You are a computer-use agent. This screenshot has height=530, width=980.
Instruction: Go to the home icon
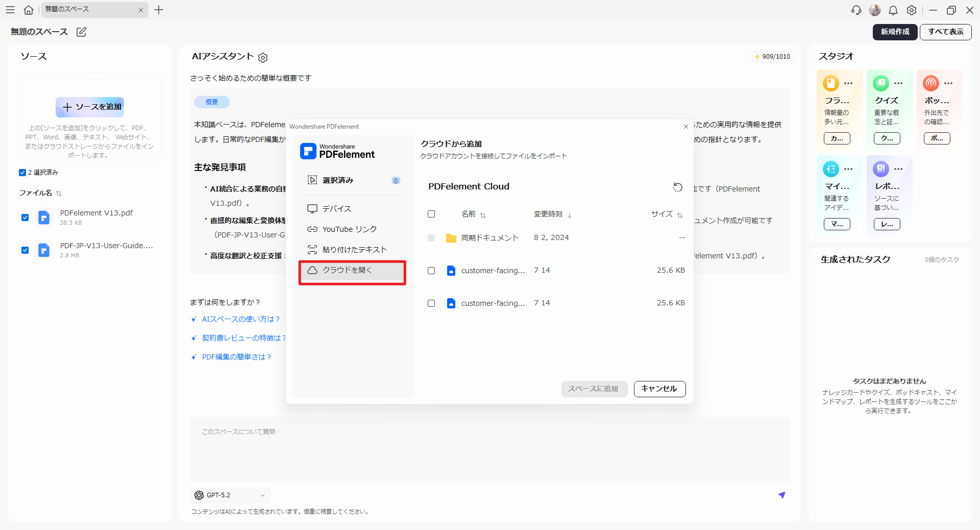click(x=29, y=10)
